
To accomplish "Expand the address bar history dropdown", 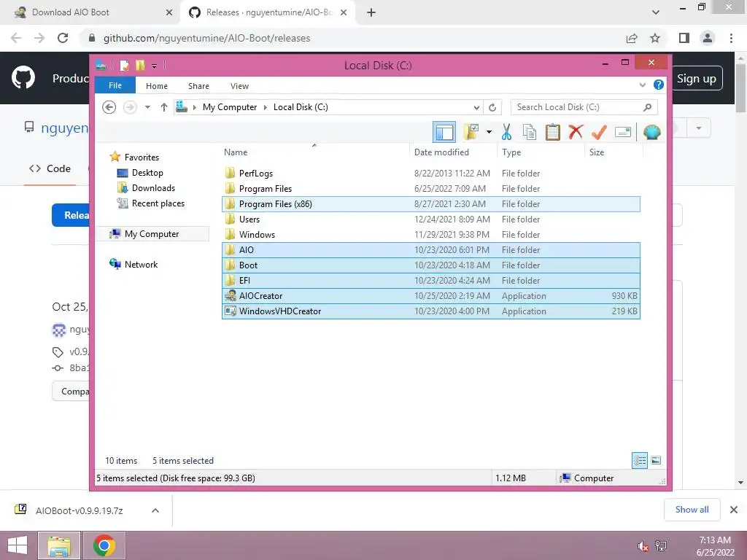I will pos(476,107).
